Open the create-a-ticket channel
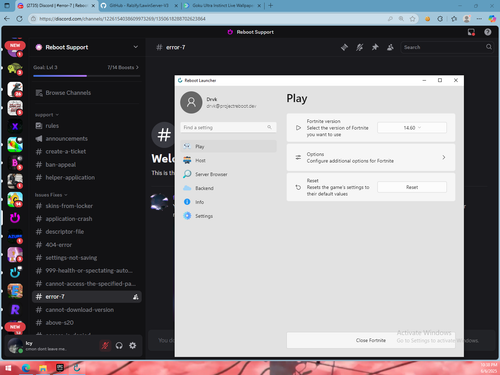Screen dimensions: 500x375 tap(87, 152)
